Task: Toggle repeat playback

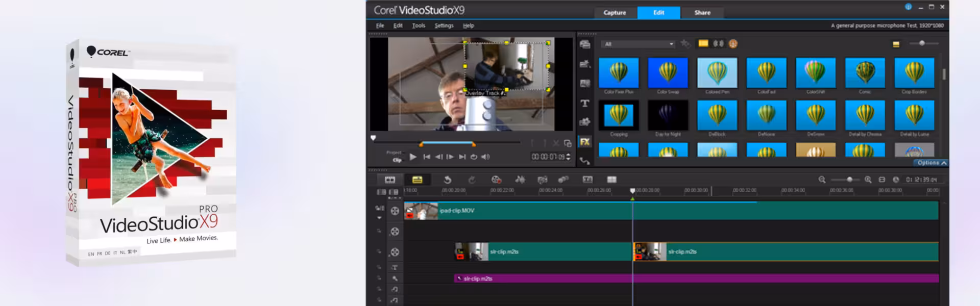Action: (x=474, y=157)
